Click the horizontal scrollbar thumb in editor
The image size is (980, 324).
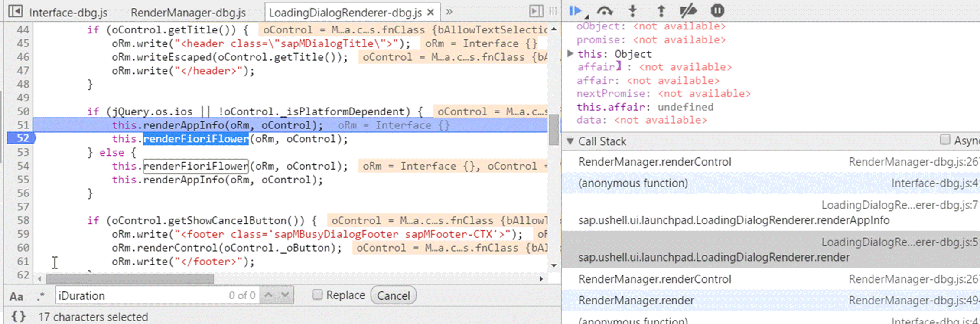[130, 278]
